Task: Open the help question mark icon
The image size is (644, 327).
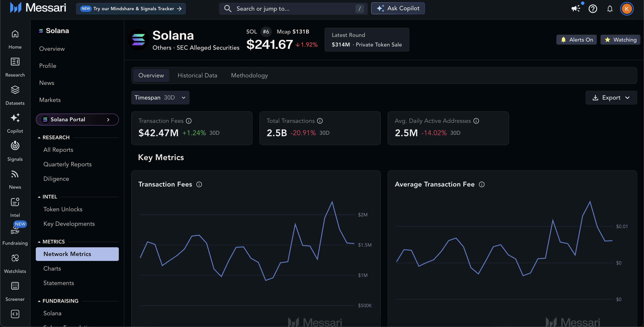Action: (593, 9)
